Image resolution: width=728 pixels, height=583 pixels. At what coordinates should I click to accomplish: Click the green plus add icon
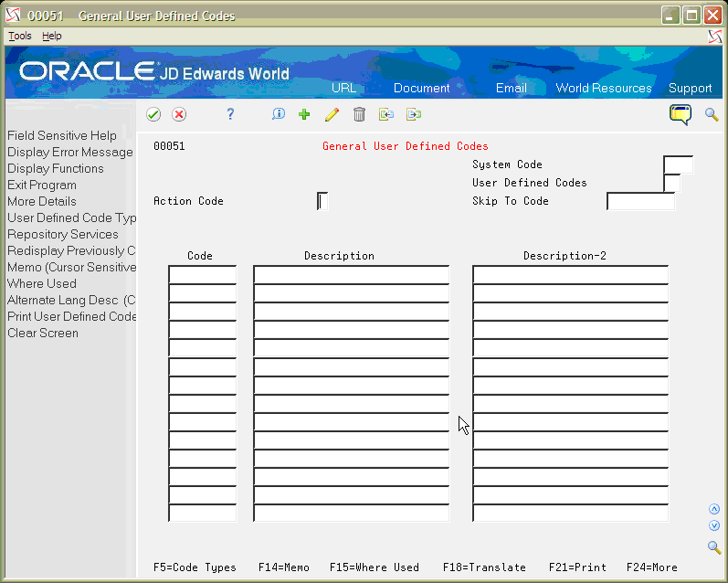pos(304,114)
